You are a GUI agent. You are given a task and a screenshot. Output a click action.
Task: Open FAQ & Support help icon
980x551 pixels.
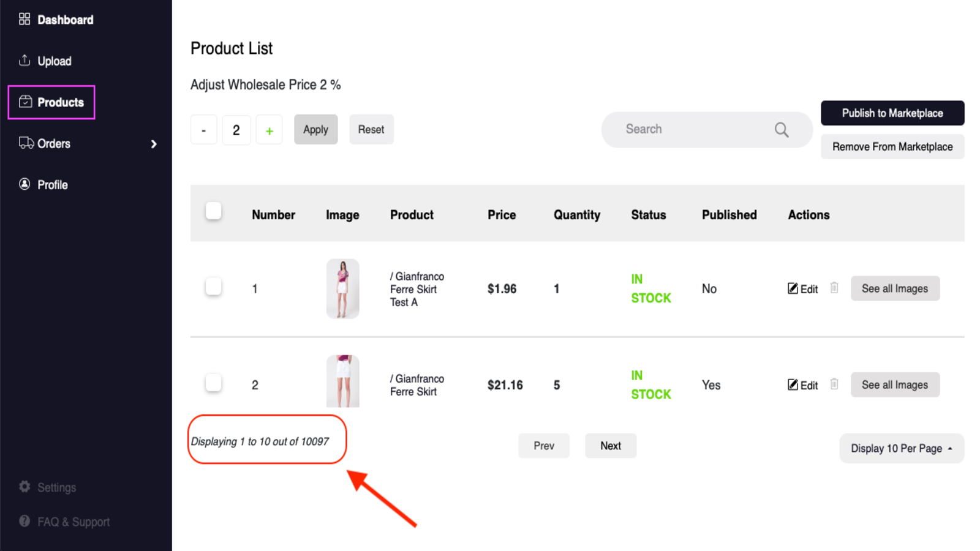tap(24, 521)
